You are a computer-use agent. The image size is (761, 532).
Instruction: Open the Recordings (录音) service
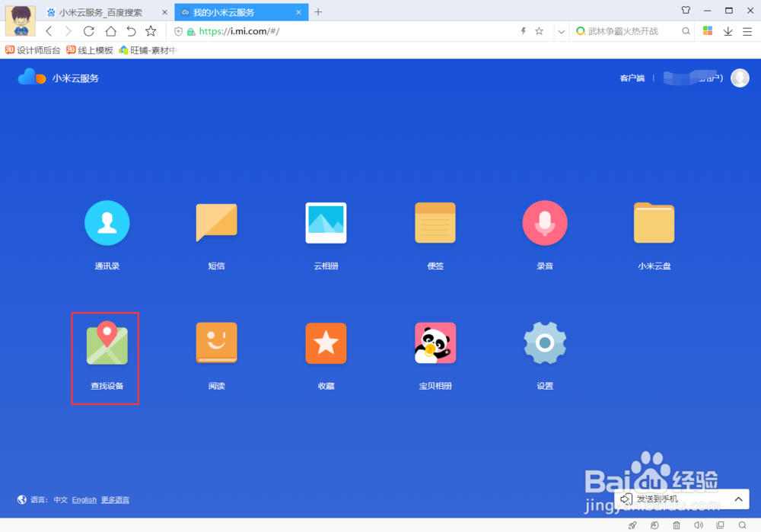pyautogui.click(x=545, y=223)
